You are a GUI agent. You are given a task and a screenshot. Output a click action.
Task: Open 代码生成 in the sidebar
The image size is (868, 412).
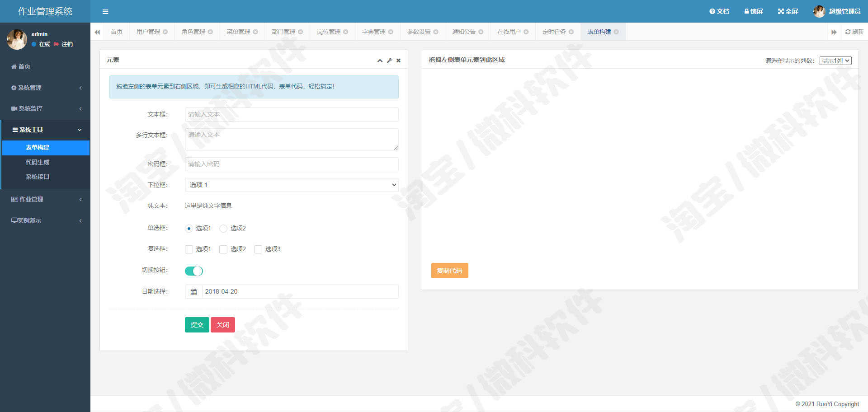coord(46,162)
